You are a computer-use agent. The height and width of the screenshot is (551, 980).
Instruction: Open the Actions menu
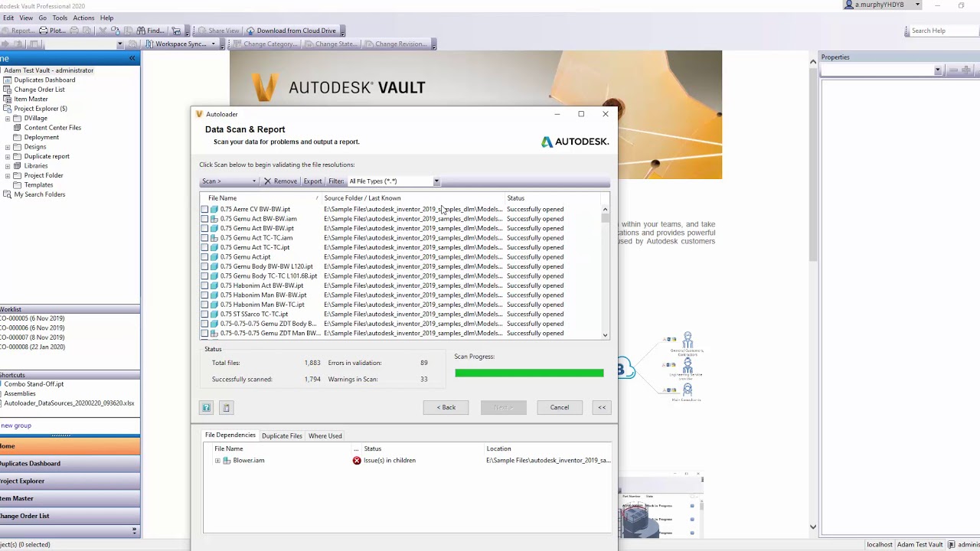pos(83,18)
